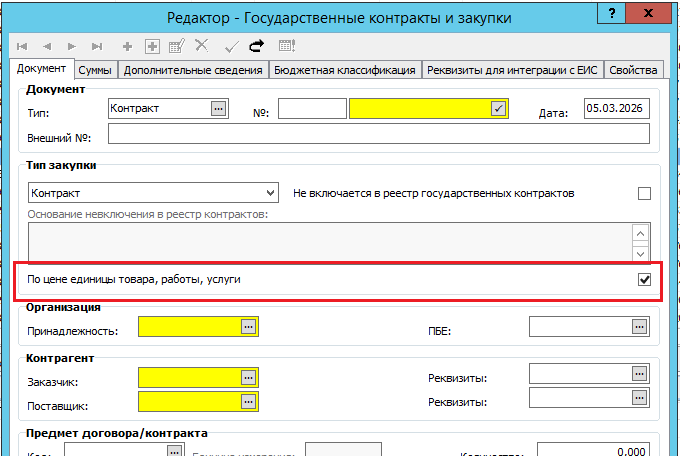
Task: Go to first record in toolbar
Action: (22, 46)
